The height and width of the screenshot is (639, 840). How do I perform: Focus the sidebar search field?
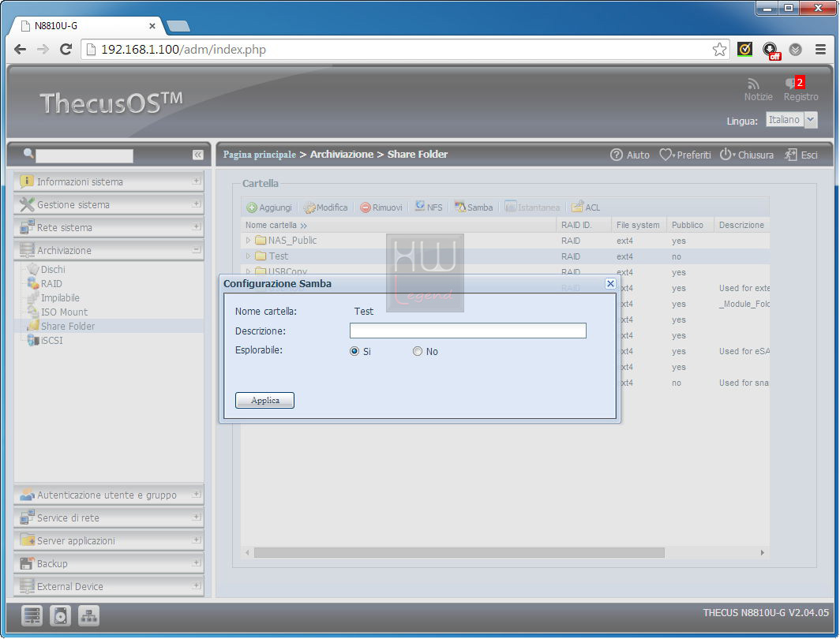click(x=84, y=155)
